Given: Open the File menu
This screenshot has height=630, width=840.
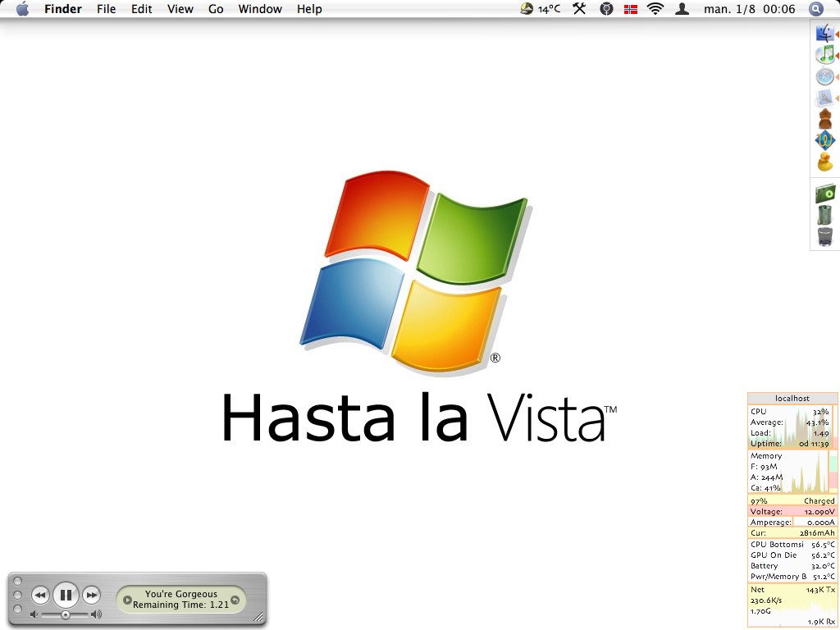Looking at the screenshot, I should (x=106, y=8).
